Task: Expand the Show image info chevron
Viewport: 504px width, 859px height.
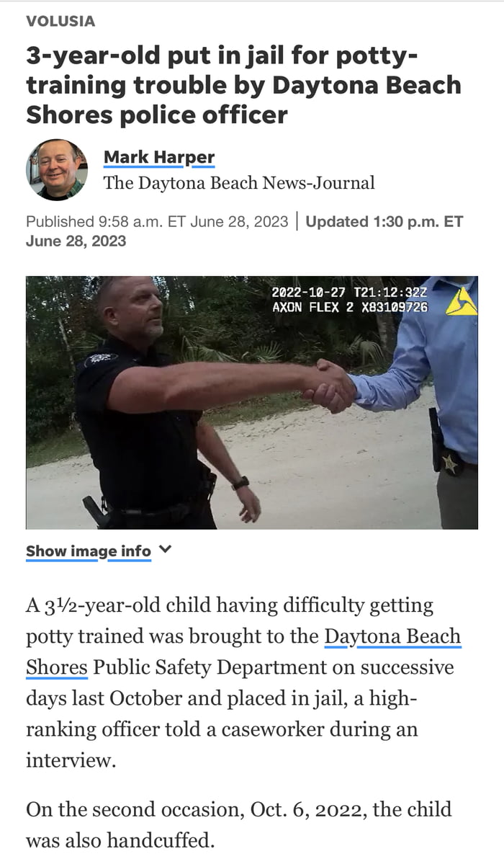Action: pyautogui.click(x=166, y=549)
